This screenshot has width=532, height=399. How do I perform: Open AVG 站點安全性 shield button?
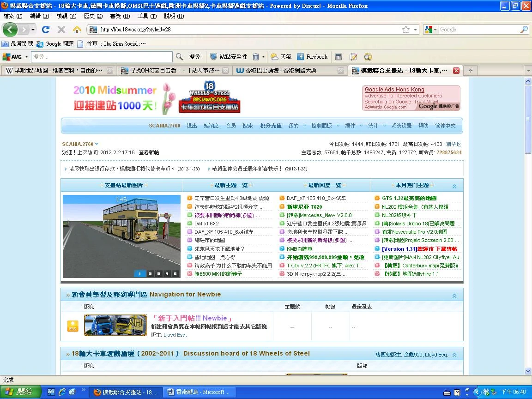point(228,57)
